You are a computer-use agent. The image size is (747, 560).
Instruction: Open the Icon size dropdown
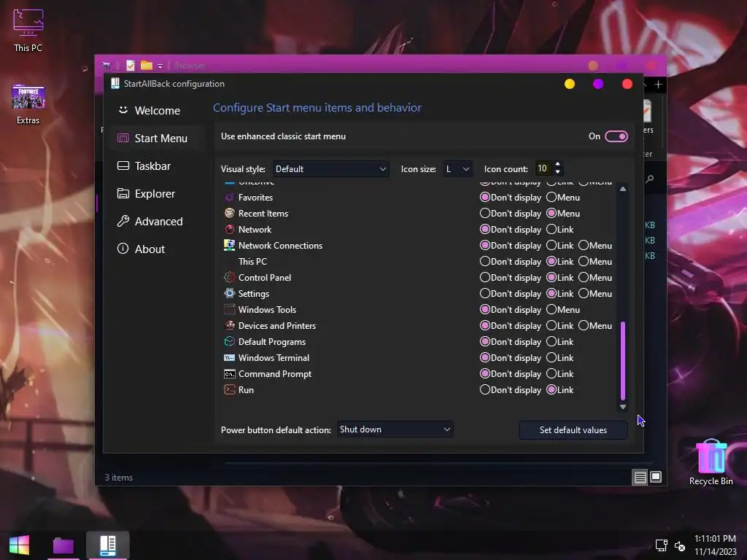pyautogui.click(x=457, y=169)
